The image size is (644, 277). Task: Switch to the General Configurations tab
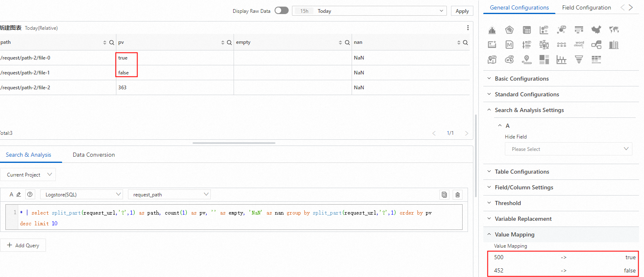(x=519, y=7)
